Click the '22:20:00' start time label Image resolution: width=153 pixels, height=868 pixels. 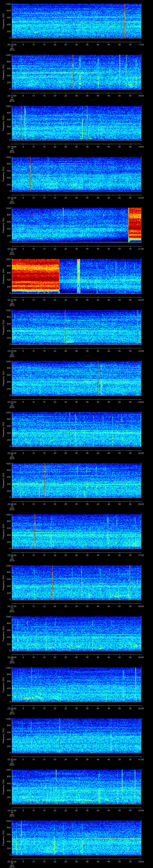pos(12,249)
